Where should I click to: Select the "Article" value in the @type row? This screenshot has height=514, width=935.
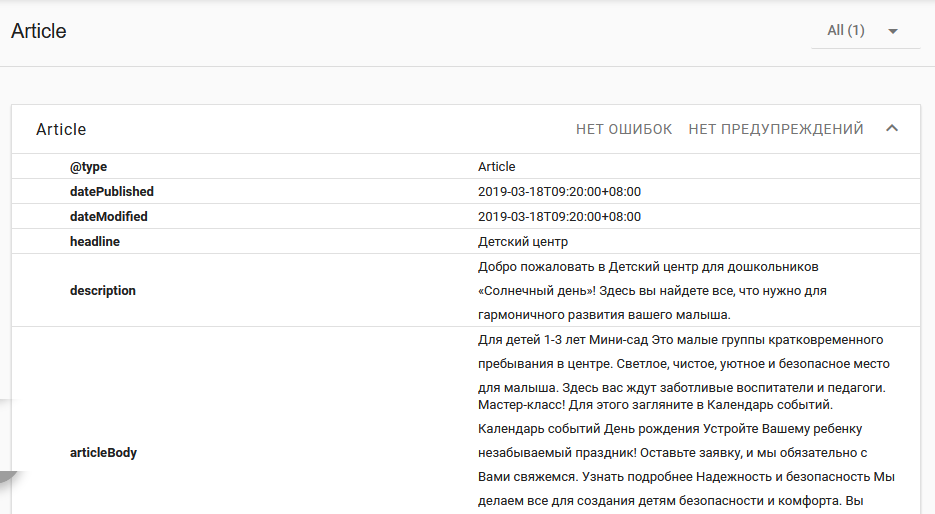pyautogui.click(x=497, y=167)
